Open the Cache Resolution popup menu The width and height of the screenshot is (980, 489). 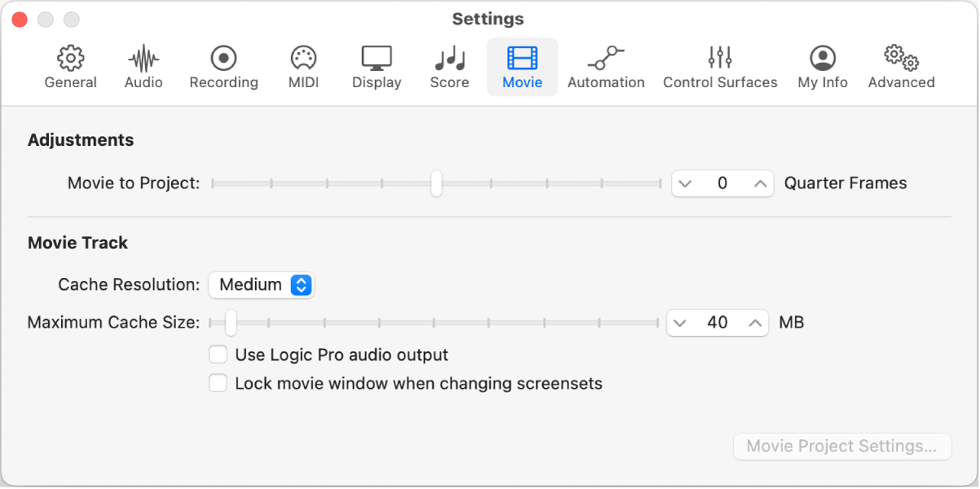262,284
